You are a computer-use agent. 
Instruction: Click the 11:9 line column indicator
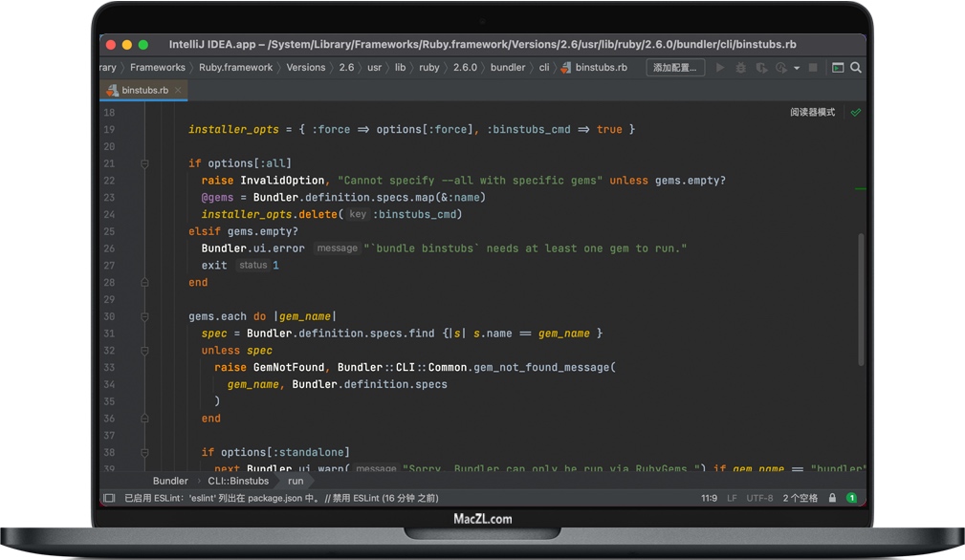708,498
